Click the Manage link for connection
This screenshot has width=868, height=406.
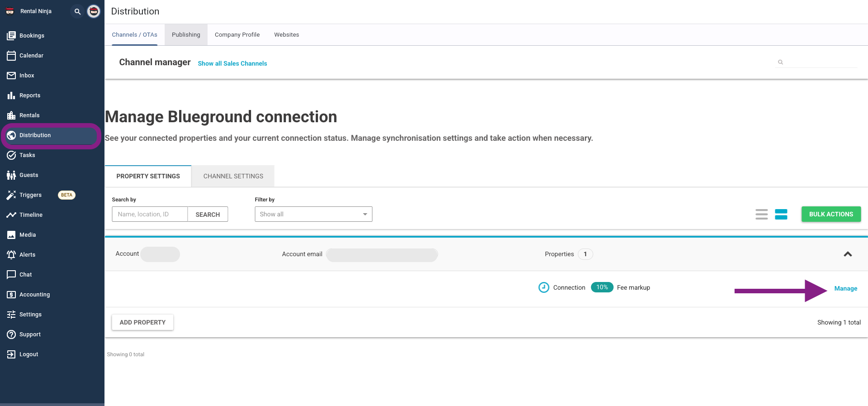(x=845, y=288)
